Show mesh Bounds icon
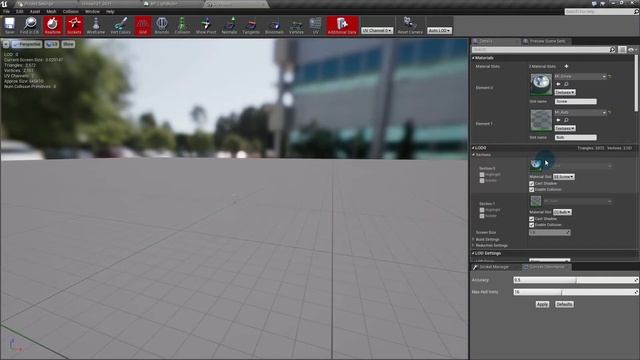 point(162,26)
